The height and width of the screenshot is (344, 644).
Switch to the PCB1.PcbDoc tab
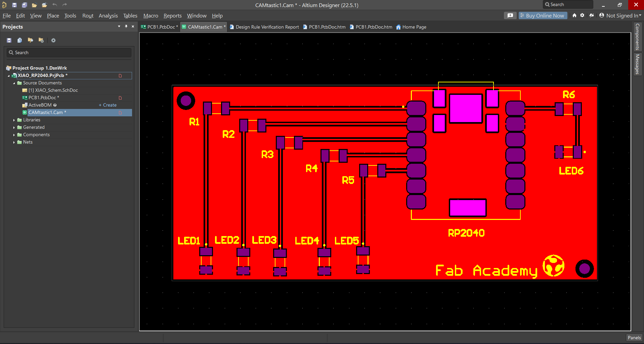(160, 27)
